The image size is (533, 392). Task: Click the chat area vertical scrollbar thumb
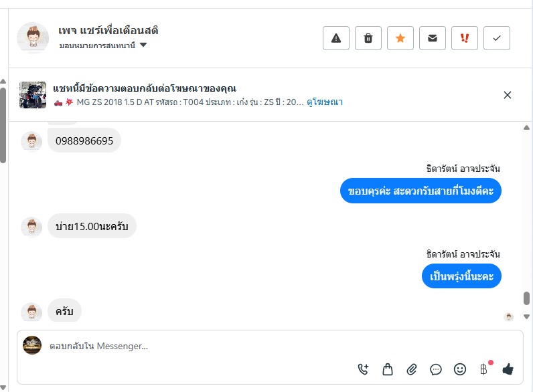pos(527,298)
